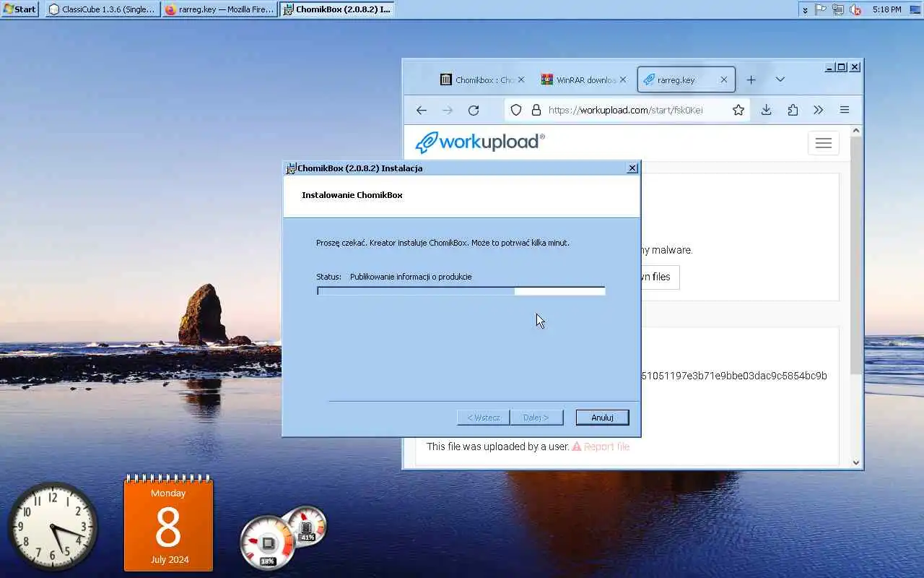This screenshot has width=924, height=578.
Task: Minimize the Firefox window
Action: point(829,67)
